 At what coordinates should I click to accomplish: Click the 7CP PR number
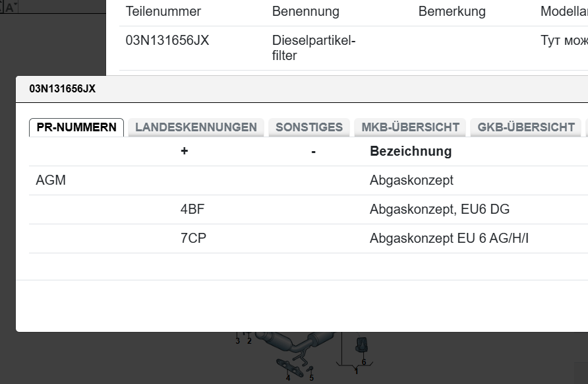[193, 238]
